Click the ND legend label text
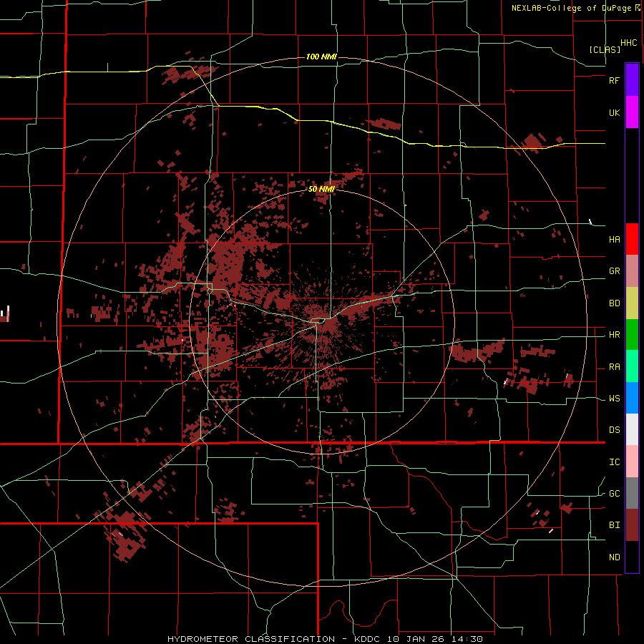This screenshot has width=644, height=644. [614, 557]
